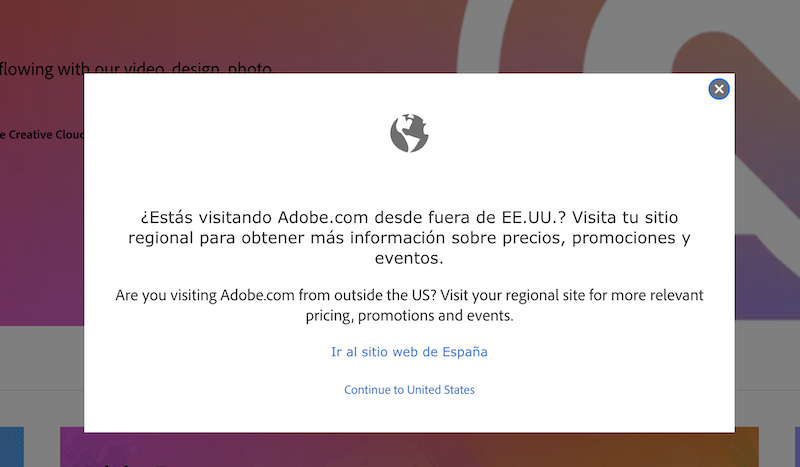Select the purple card thumbnail below the dialog
This screenshot has height=467, width=800.
72,447
